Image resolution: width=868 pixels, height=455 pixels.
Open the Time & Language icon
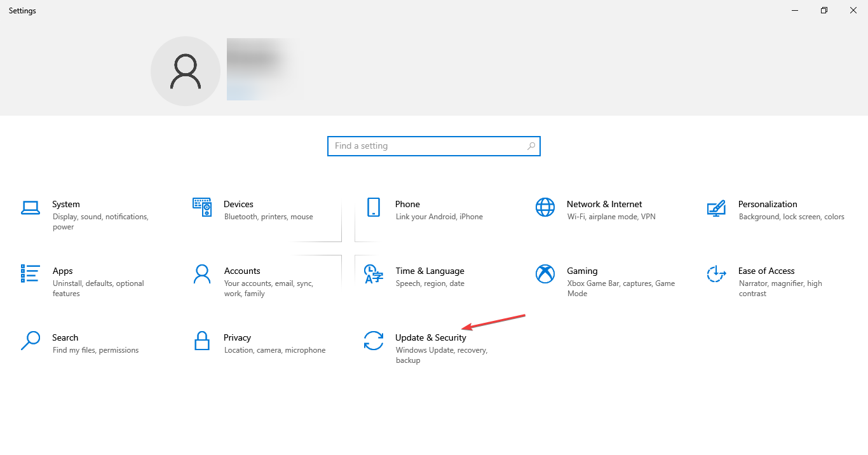tap(374, 274)
